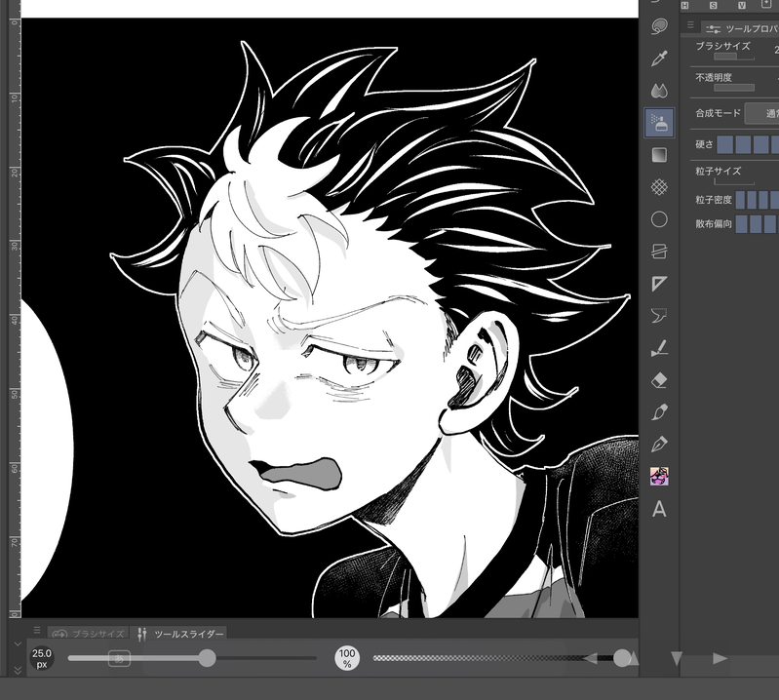Select the fountain pen nib tool

click(x=659, y=445)
